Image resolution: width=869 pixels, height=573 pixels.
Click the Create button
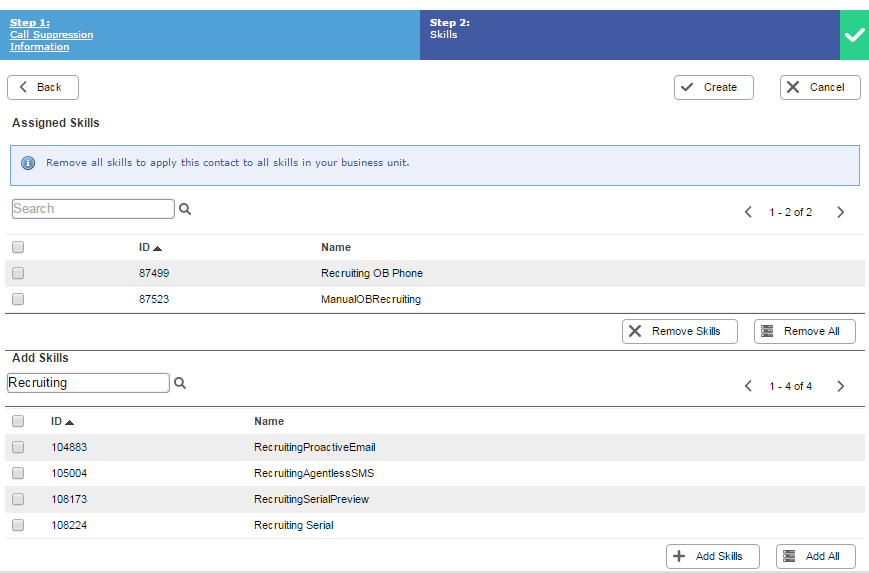(714, 88)
